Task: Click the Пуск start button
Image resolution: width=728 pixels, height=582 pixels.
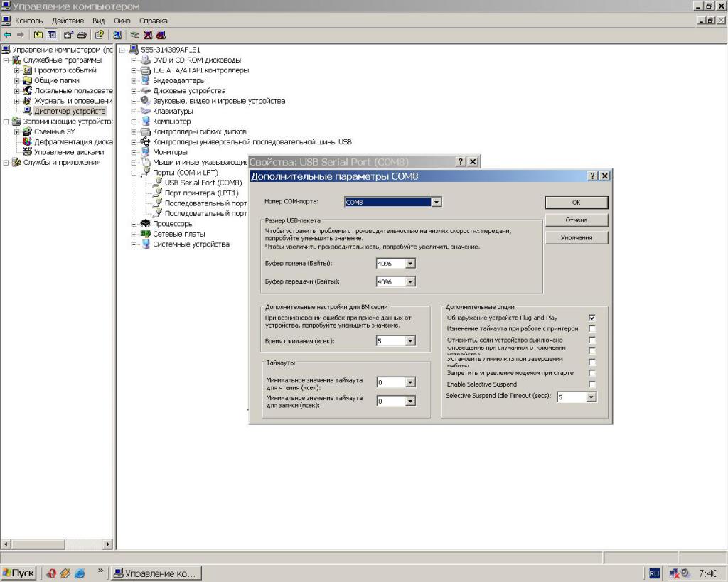Action: [x=19, y=573]
